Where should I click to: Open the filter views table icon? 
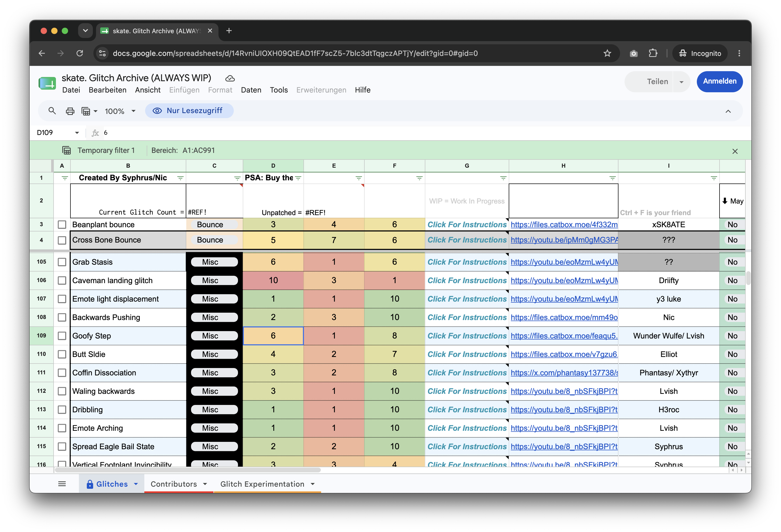click(x=86, y=111)
